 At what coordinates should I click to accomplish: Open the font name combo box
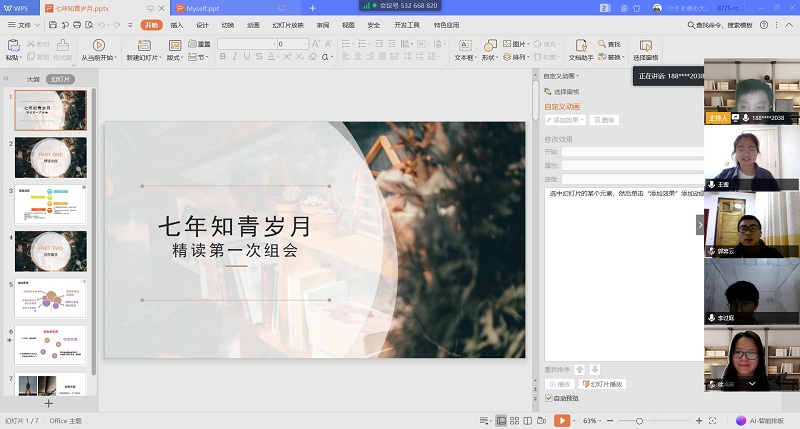[259, 44]
